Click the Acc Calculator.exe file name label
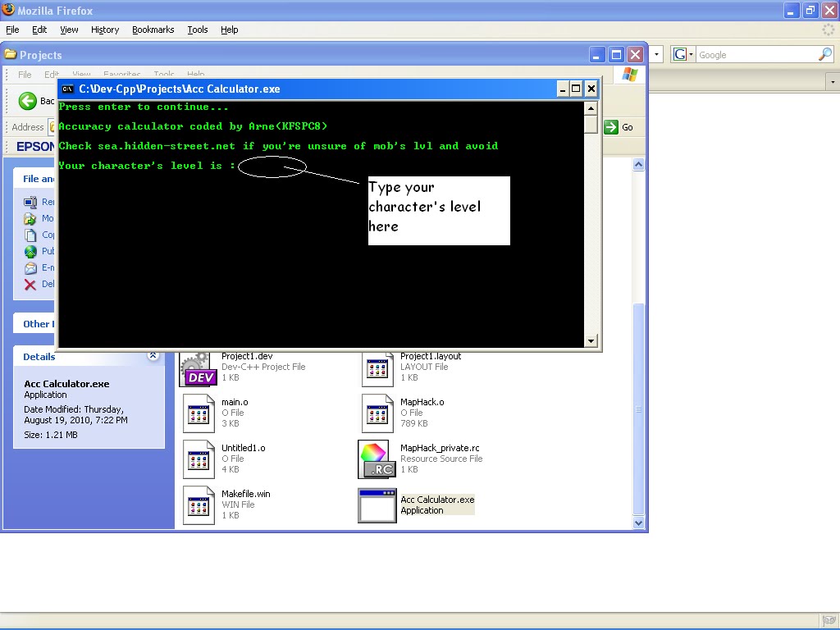Image resolution: width=840 pixels, height=630 pixels. [437, 500]
